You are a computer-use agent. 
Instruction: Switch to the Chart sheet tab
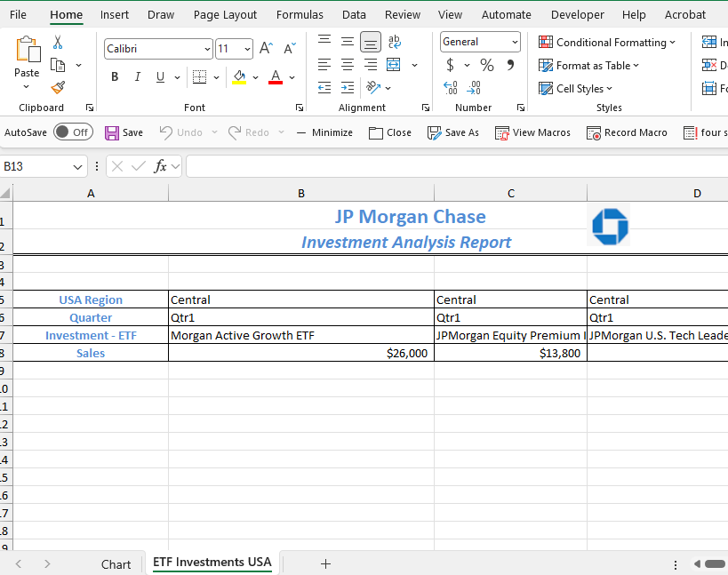[x=116, y=564]
